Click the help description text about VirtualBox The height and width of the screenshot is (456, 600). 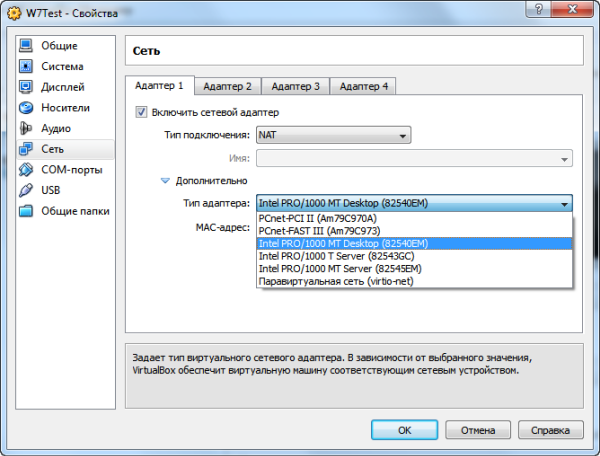pyautogui.click(x=332, y=364)
